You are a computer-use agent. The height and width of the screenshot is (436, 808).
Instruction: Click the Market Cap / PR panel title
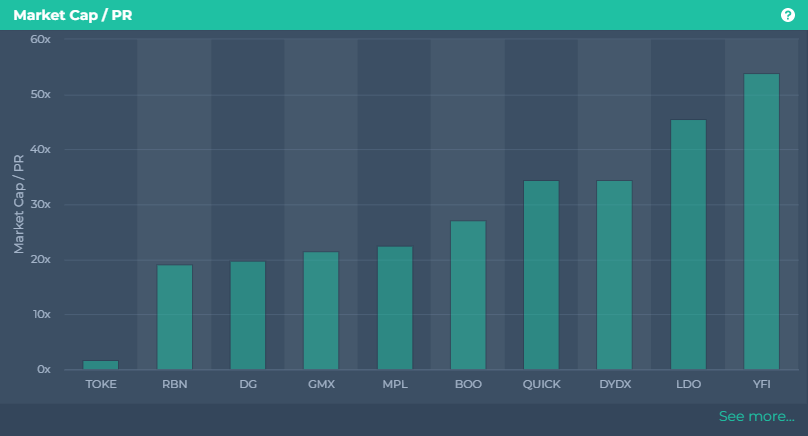73,15
